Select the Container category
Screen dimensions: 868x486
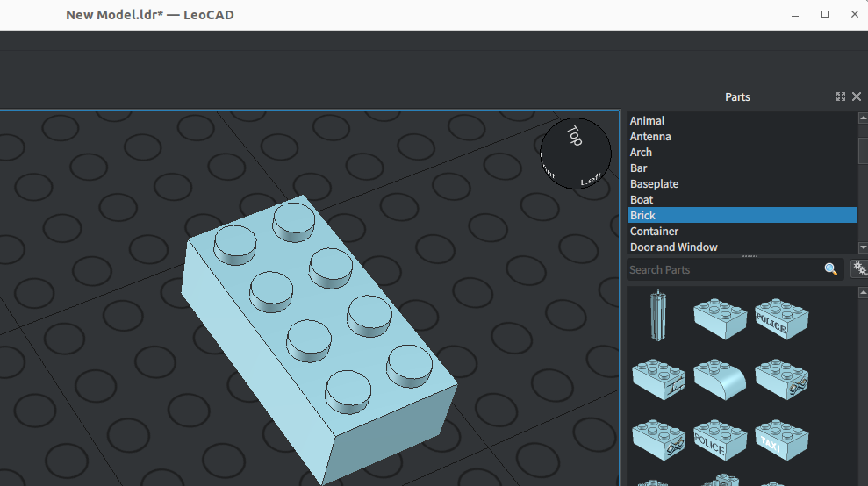tap(742, 231)
